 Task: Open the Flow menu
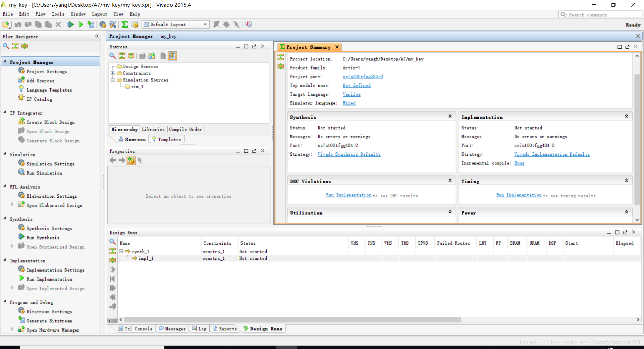click(40, 14)
